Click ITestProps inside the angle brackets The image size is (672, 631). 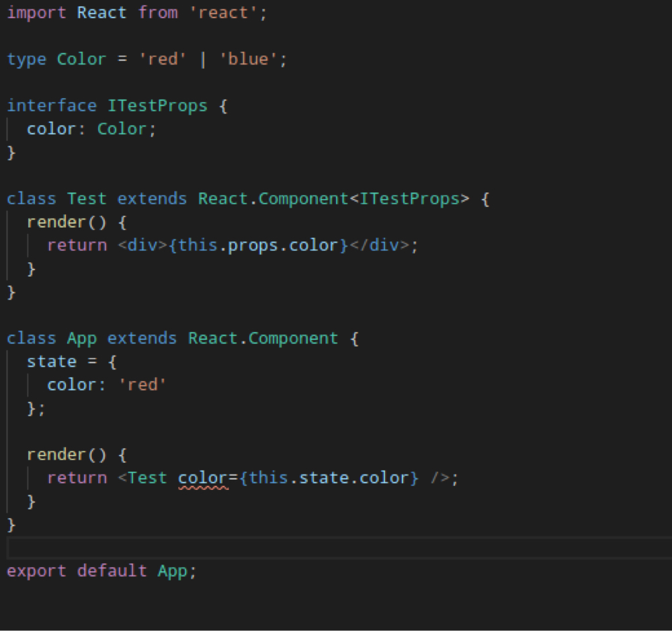pyautogui.click(x=410, y=199)
